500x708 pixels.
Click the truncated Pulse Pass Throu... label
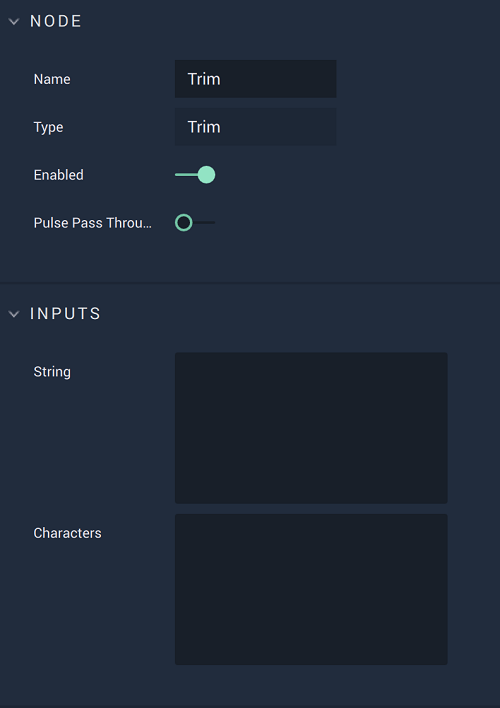pos(93,223)
